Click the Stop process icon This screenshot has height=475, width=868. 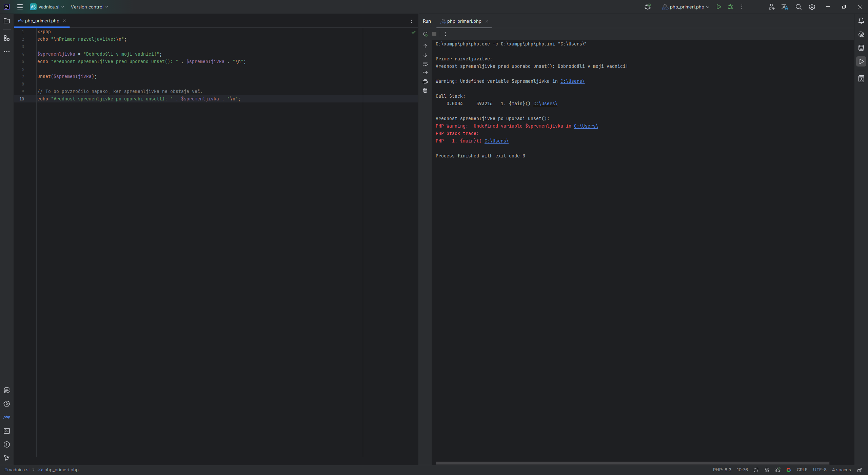point(434,34)
